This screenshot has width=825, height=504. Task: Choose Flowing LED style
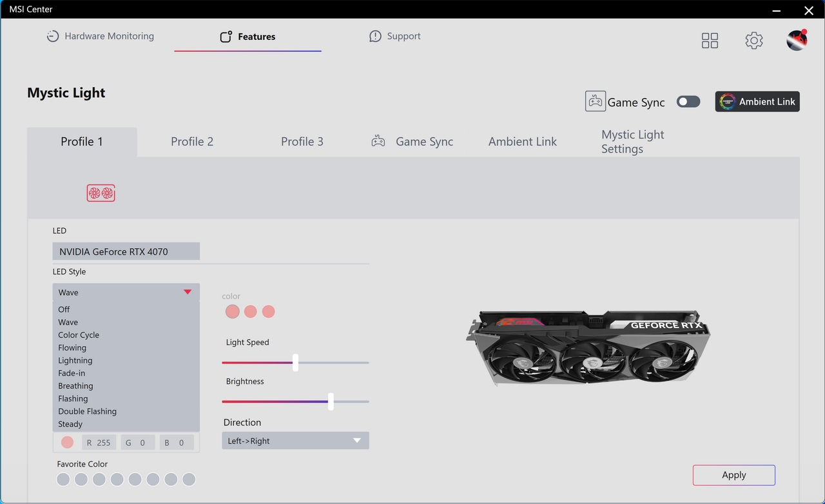pos(126,347)
